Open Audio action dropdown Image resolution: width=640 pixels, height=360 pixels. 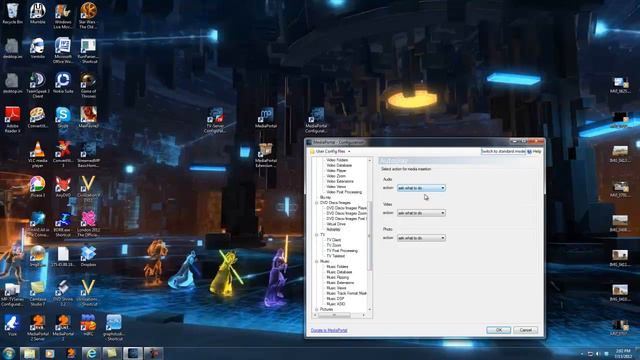pos(421,188)
